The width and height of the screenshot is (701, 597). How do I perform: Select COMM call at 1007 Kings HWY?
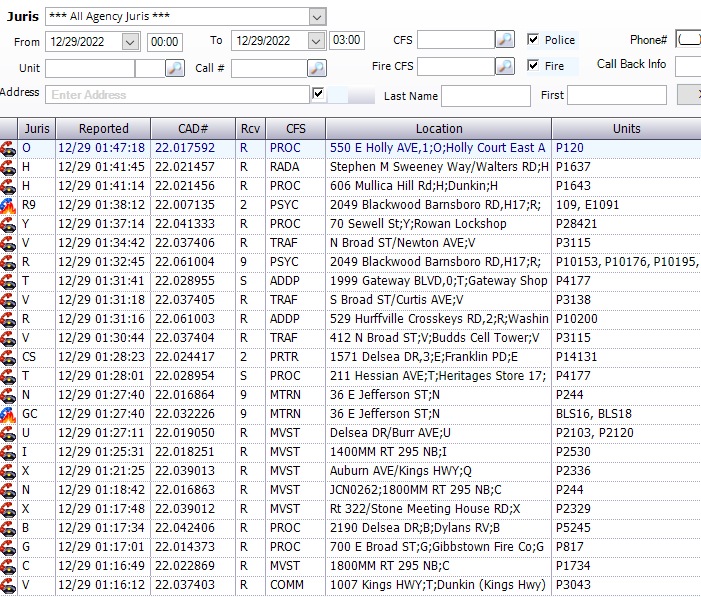coord(296,585)
